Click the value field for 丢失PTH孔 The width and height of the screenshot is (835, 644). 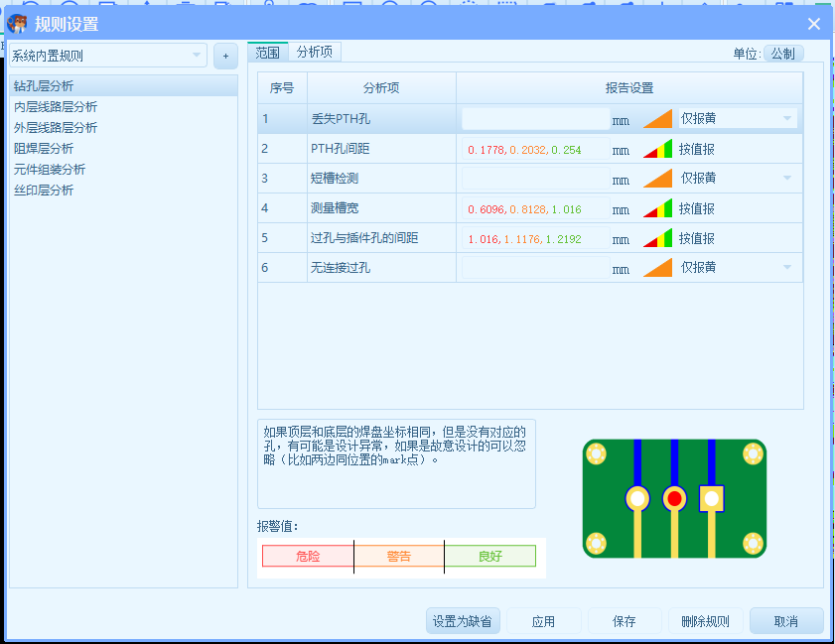[x=536, y=119]
